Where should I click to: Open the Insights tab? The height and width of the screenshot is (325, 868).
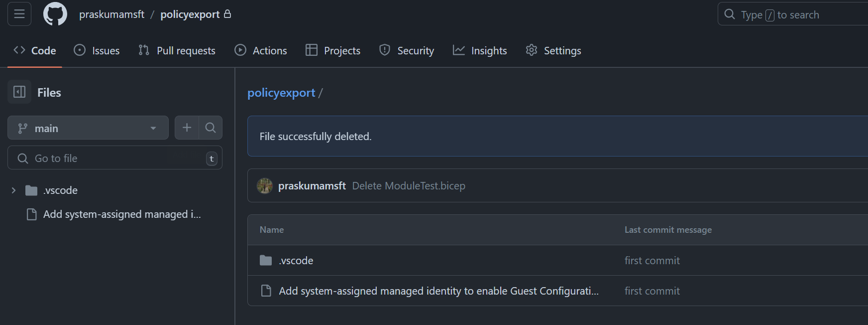(x=480, y=50)
